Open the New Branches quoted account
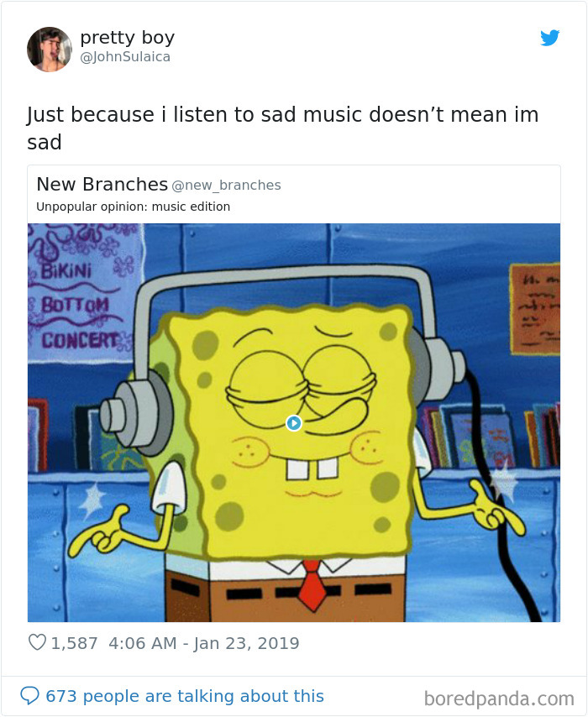This screenshot has width=588, height=717. click(102, 184)
